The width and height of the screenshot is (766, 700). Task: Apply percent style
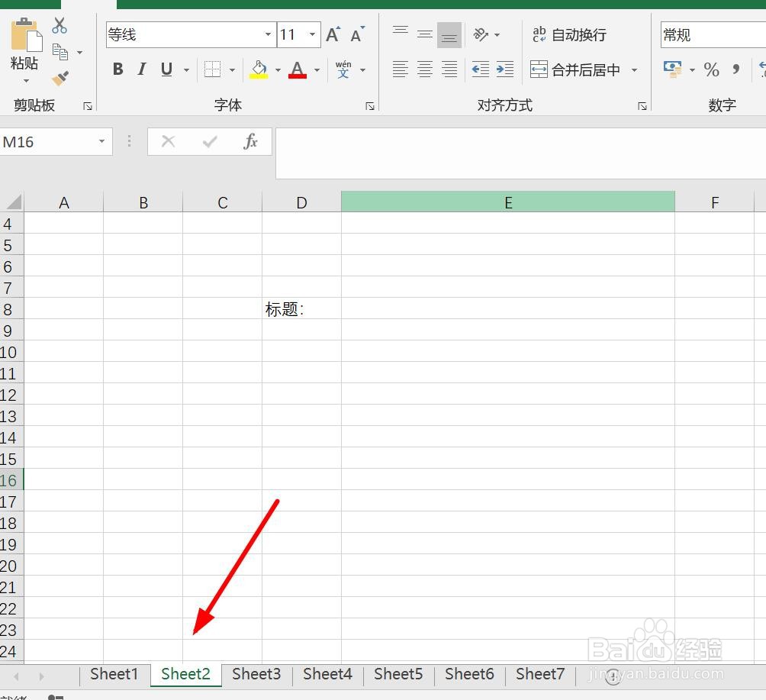711,69
